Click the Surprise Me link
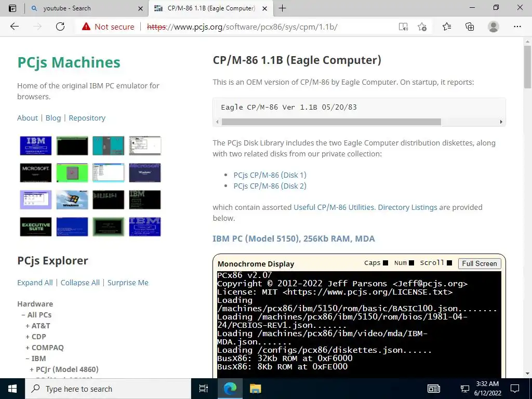The height and width of the screenshot is (399, 532). pyautogui.click(x=128, y=283)
